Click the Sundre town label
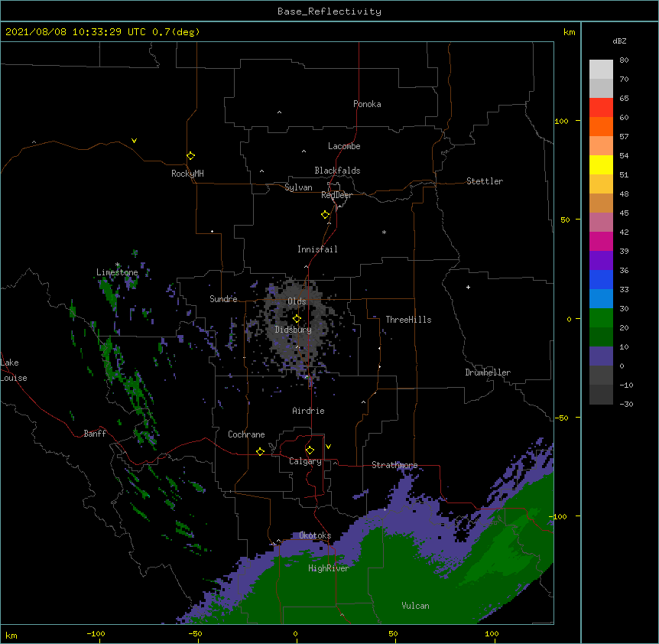 point(223,299)
